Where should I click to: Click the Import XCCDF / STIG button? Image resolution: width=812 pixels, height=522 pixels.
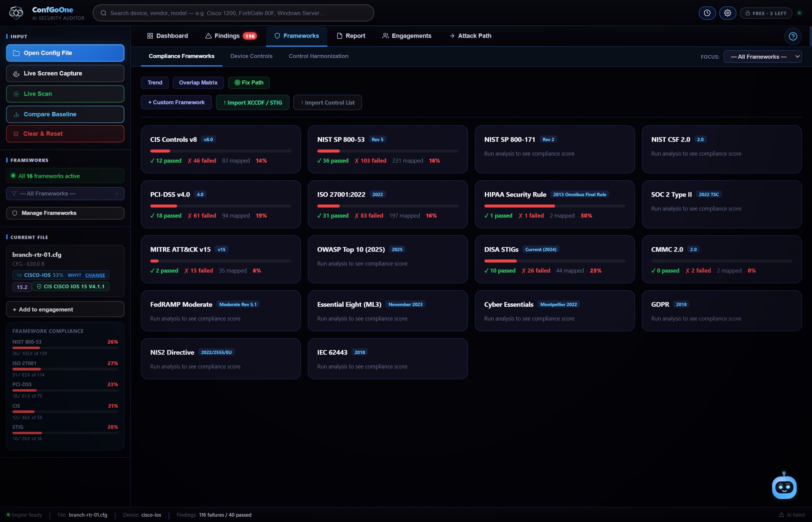click(252, 103)
